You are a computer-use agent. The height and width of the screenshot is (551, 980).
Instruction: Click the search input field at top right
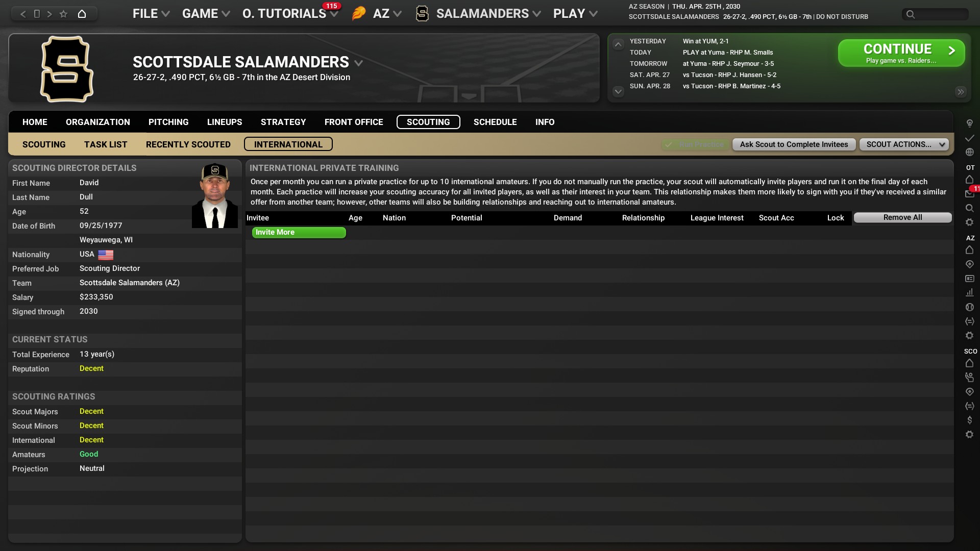[935, 14]
